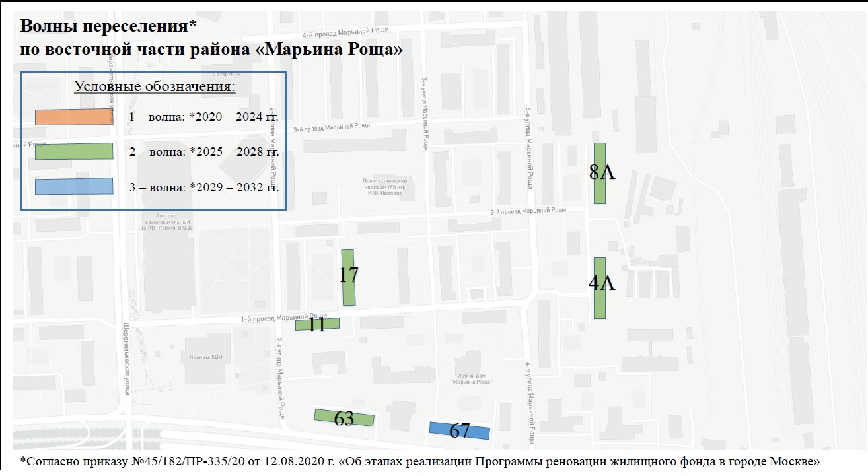Click the map label '2-й проезд Марьиной Рощи'
This screenshot has height=476, width=868.
point(528,210)
